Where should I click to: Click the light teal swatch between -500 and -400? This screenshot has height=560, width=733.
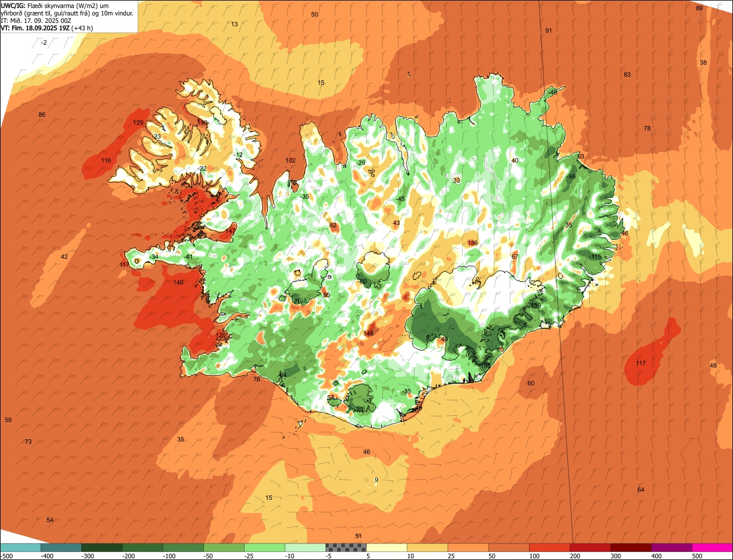[x=21, y=547]
